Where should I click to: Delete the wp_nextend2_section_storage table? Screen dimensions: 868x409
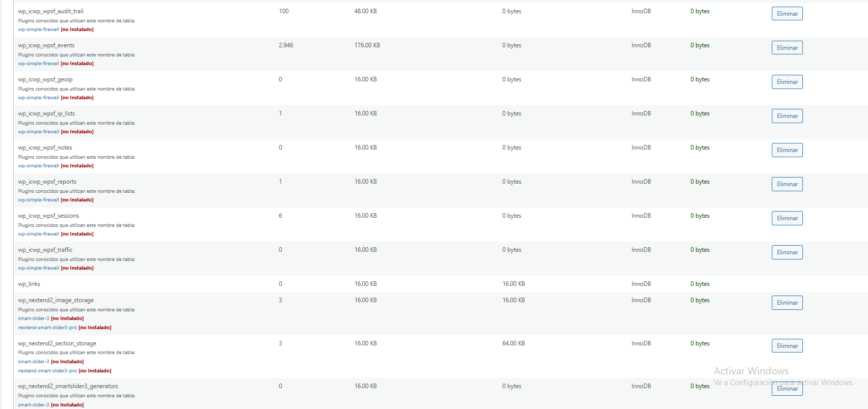tap(787, 346)
